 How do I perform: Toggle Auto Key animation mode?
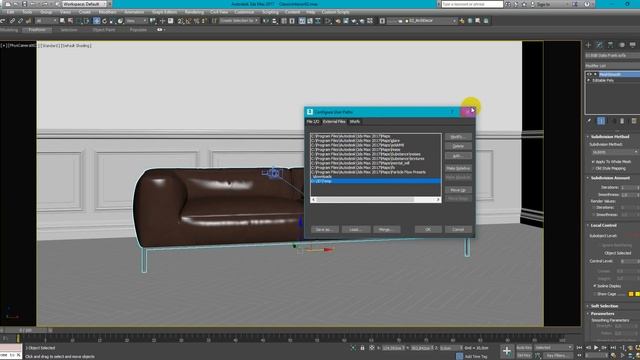click(x=524, y=348)
